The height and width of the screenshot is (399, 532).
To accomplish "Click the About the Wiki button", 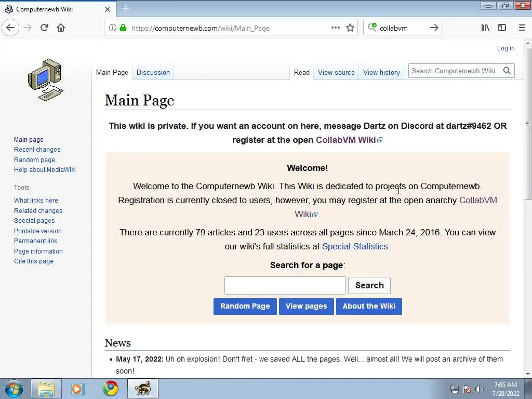I will pos(369,307).
